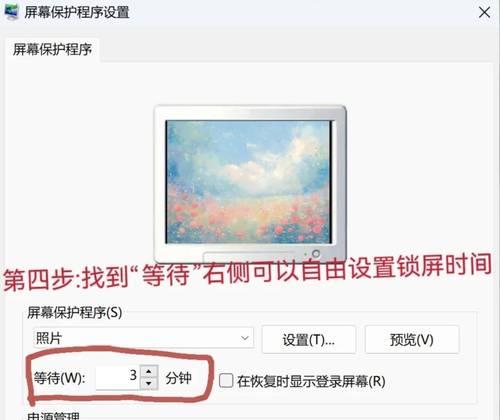Decrease wait minutes with the down arrow
This screenshot has width=500, height=420.
pyautogui.click(x=149, y=383)
